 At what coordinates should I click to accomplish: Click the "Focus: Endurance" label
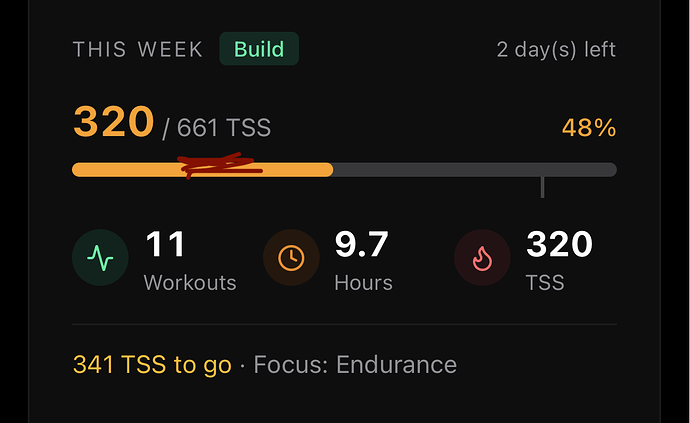355,364
